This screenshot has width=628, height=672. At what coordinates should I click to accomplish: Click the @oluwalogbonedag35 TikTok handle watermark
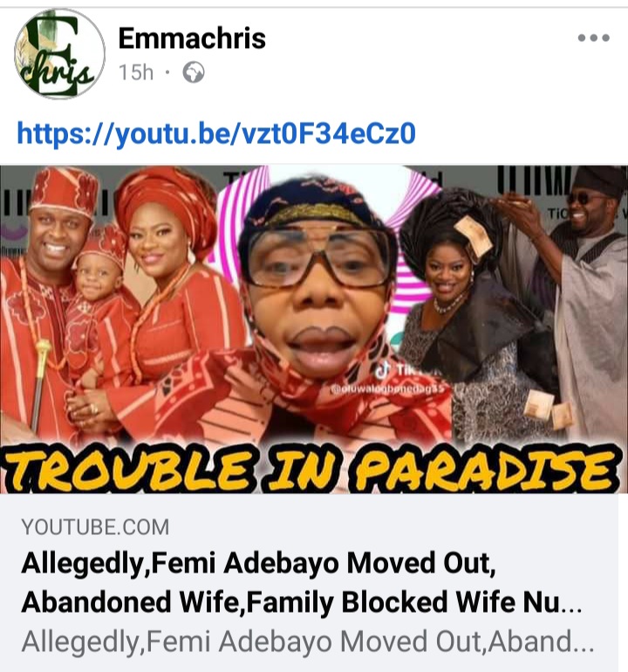(x=389, y=389)
